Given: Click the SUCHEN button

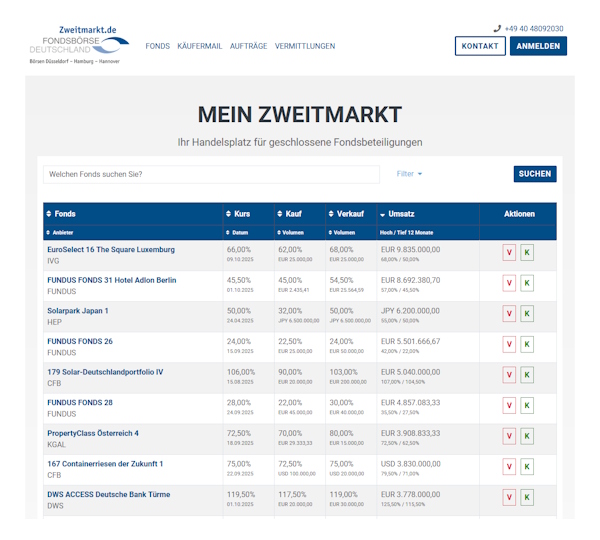Looking at the screenshot, I should click(x=535, y=174).
